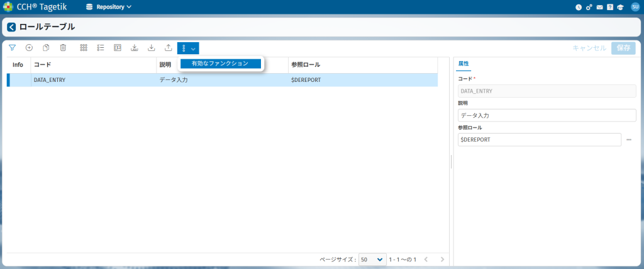The height and width of the screenshot is (269, 644).
Task: Add a new role with plus icon
Action: (29, 48)
